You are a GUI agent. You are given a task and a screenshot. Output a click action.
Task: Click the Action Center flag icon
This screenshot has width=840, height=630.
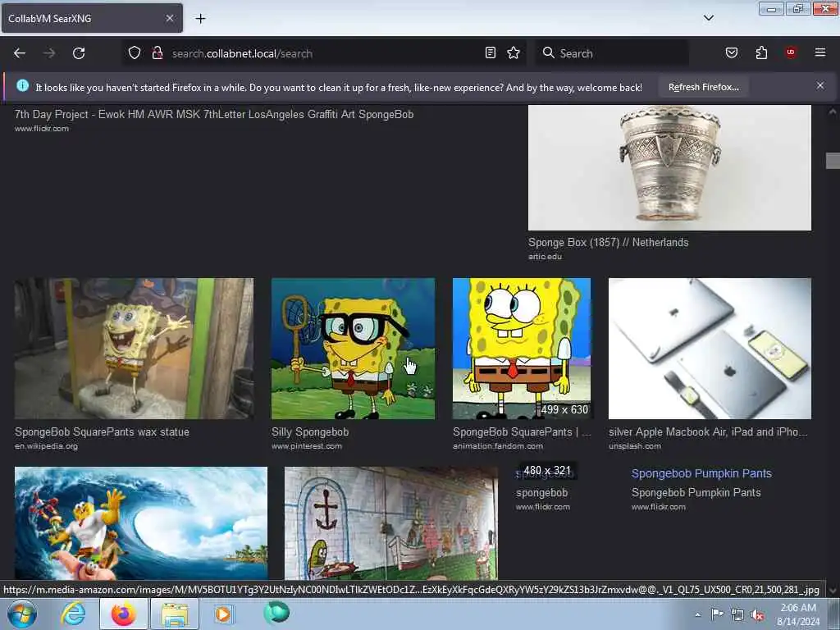click(x=717, y=614)
